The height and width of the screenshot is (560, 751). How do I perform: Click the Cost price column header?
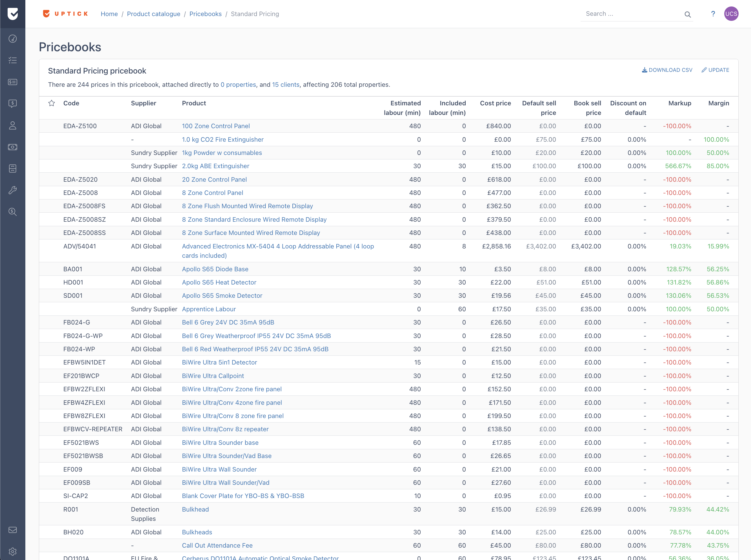[495, 103]
